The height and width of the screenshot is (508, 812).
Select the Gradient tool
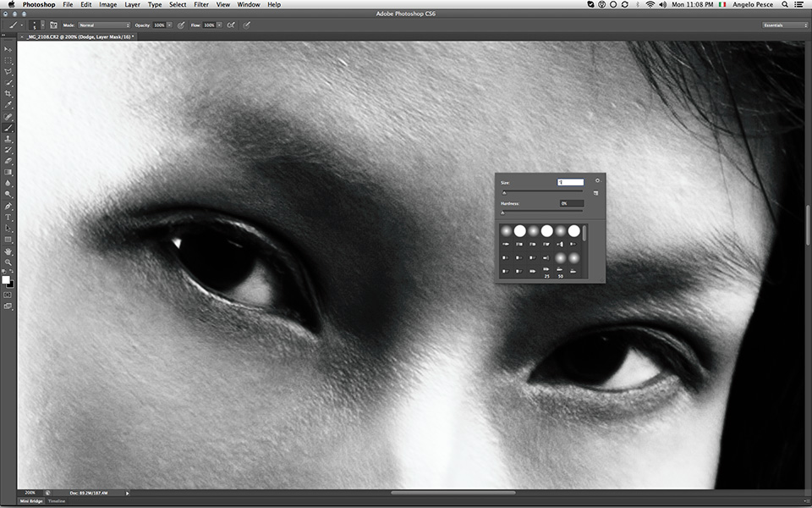tap(8, 173)
